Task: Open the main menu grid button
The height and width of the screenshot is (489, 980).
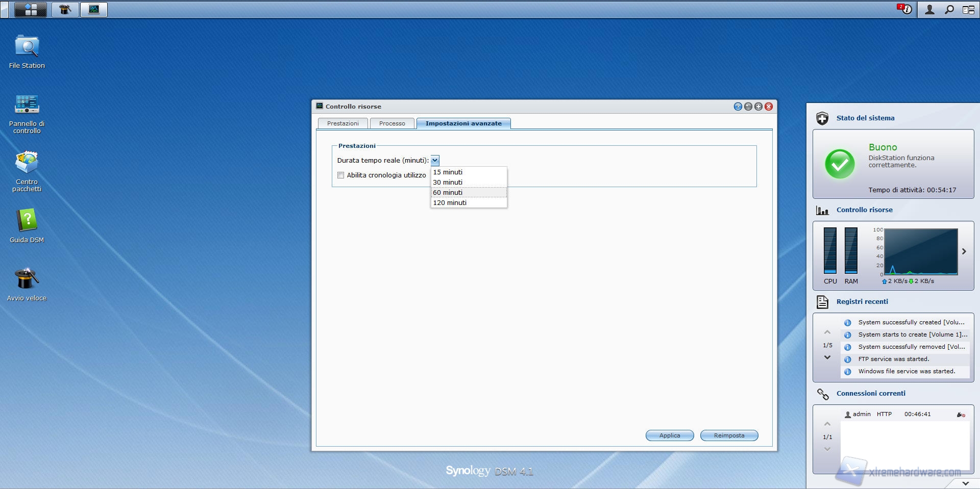Action: pos(31,10)
